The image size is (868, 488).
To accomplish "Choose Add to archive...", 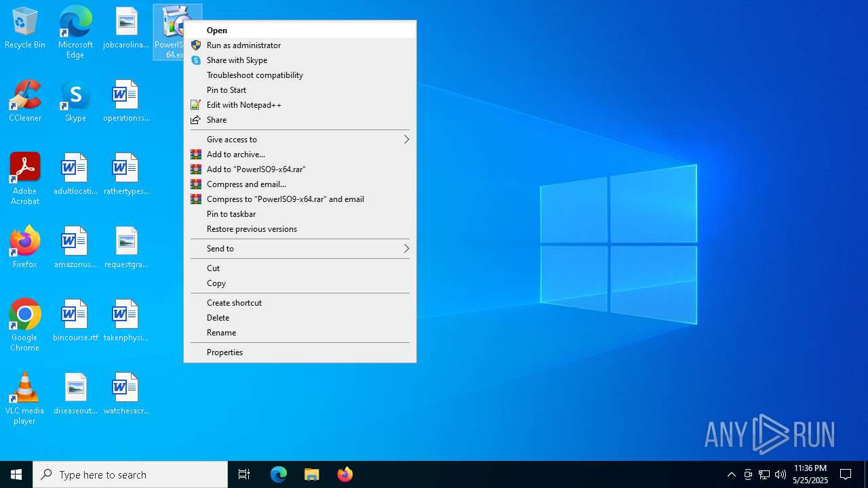I will pyautogui.click(x=300, y=154).
